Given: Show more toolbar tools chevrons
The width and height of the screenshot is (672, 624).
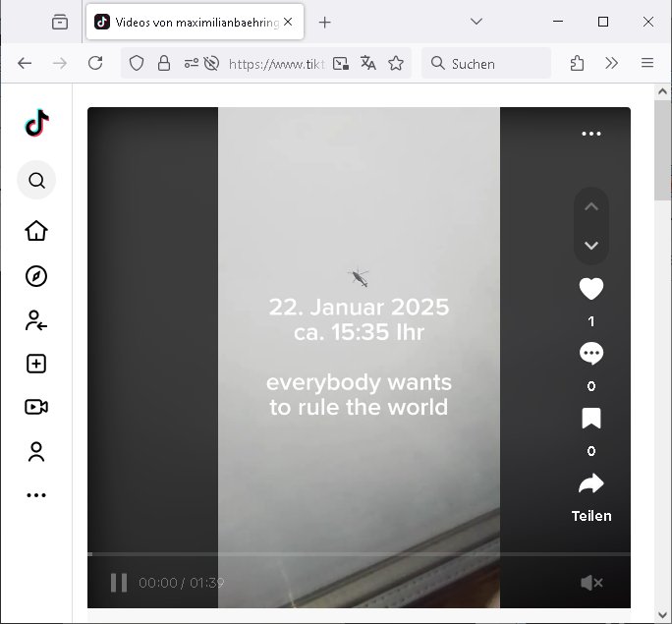Looking at the screenshot, I should pyautogui.click(x=611, y=64).
